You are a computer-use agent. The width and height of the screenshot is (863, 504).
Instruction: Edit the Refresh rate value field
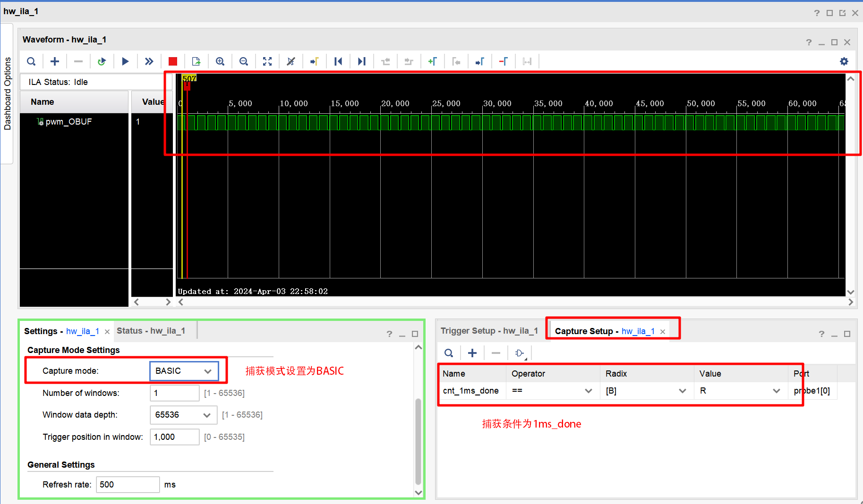[x=128, y=484]
